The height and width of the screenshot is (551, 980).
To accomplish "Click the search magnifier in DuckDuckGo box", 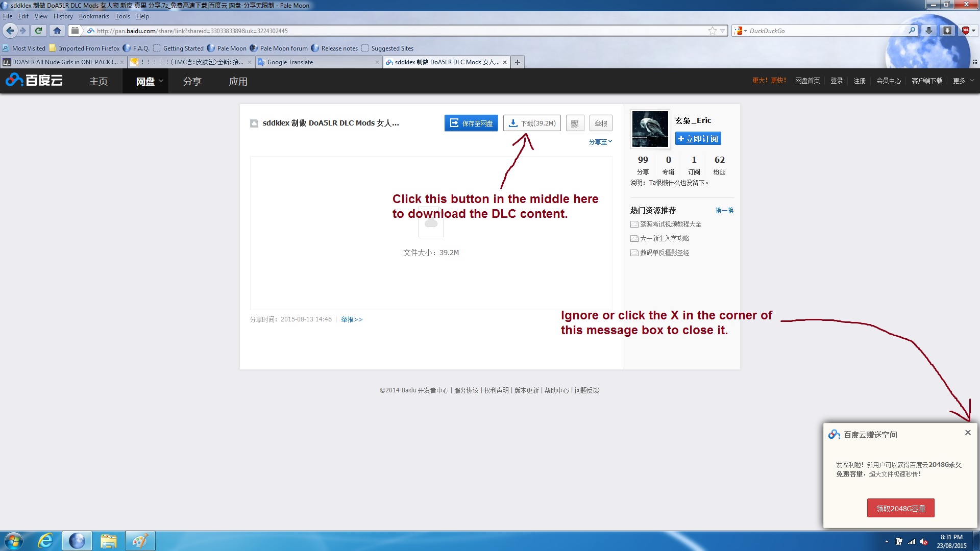I will coord(912,31).
